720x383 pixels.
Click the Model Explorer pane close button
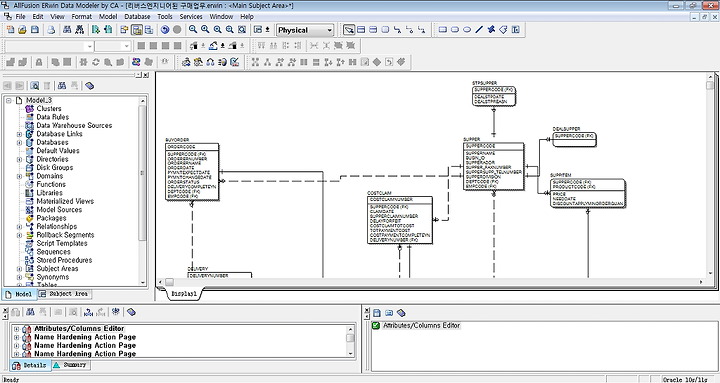point(146,75)
